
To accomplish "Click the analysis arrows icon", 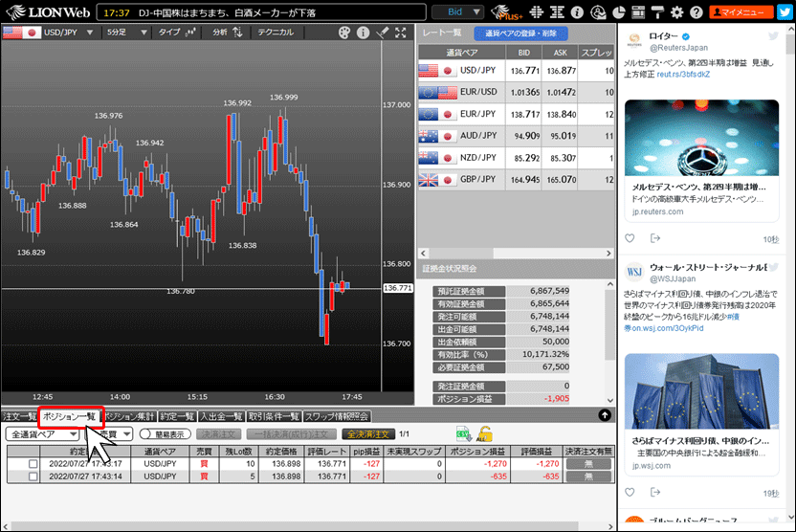I will coord(237,32).
